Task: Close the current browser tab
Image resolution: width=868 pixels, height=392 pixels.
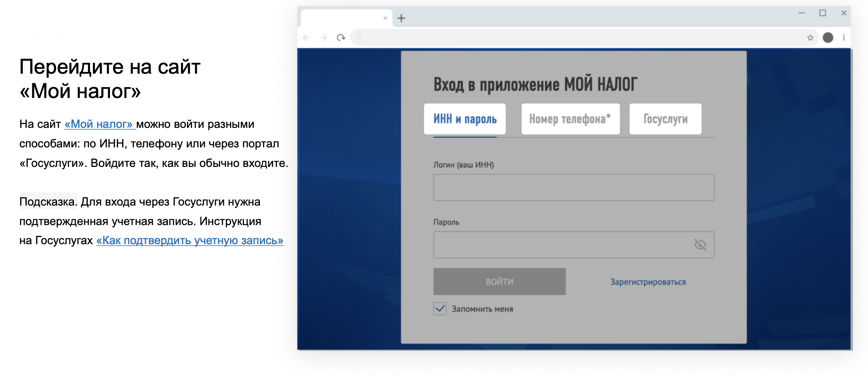Action: [385, 18]
